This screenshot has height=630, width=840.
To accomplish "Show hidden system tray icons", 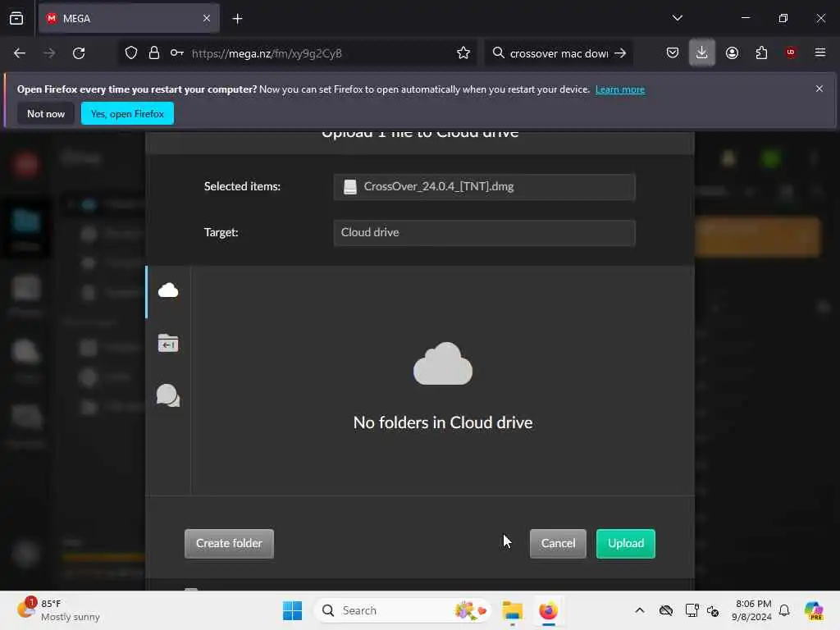I will [640, 610].
